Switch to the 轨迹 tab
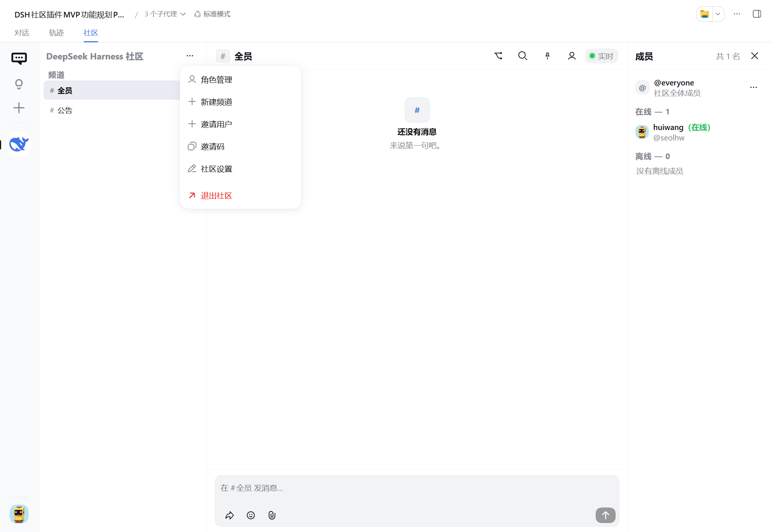The width and height of the screenshot is (771, 532). (x=56, y=33)
